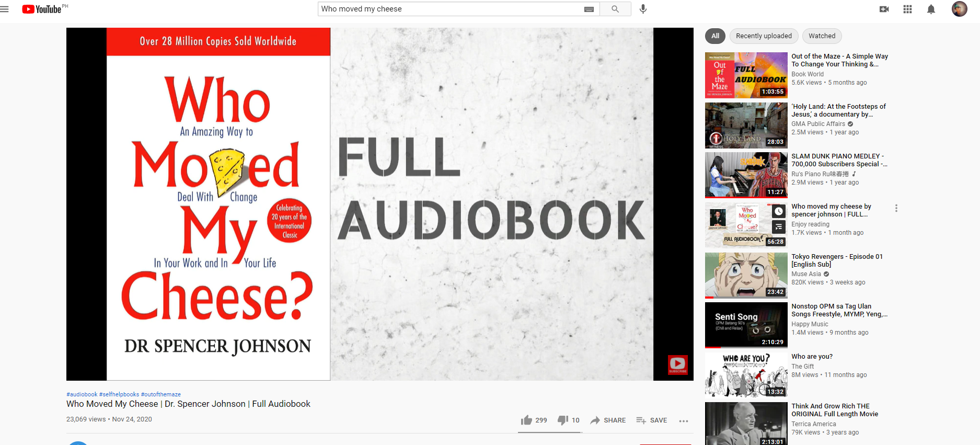The width and height of the screenshot is (980, 445).
Task: Open the #selfhelpbooks hashtag
Action: coord(119,394)
